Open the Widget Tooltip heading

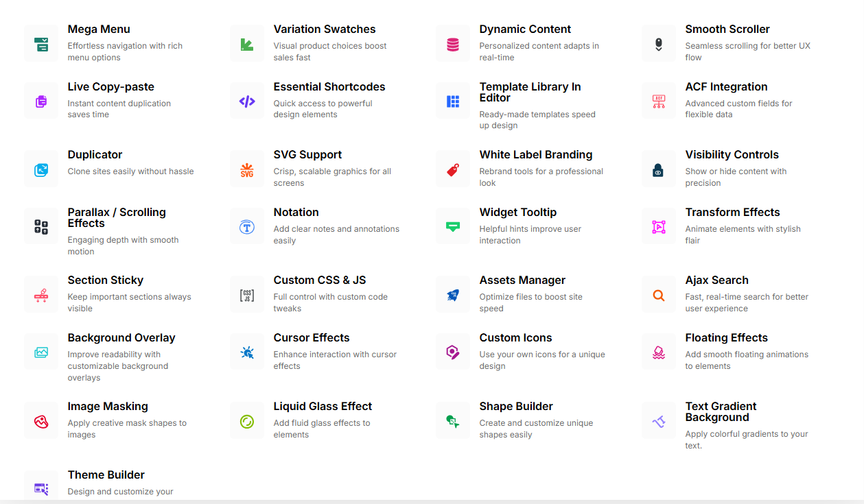[518, 213]
